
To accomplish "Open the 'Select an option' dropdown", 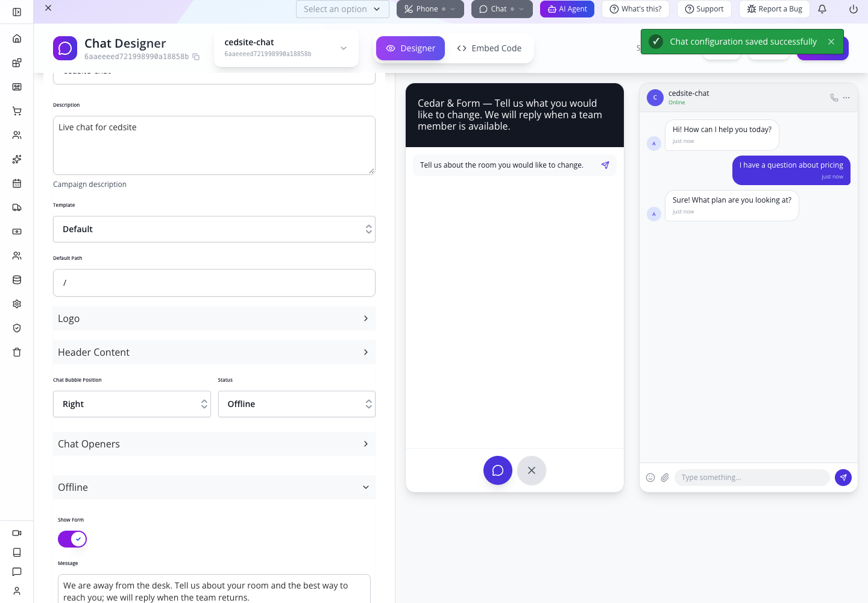I will [x=342, y=9].
